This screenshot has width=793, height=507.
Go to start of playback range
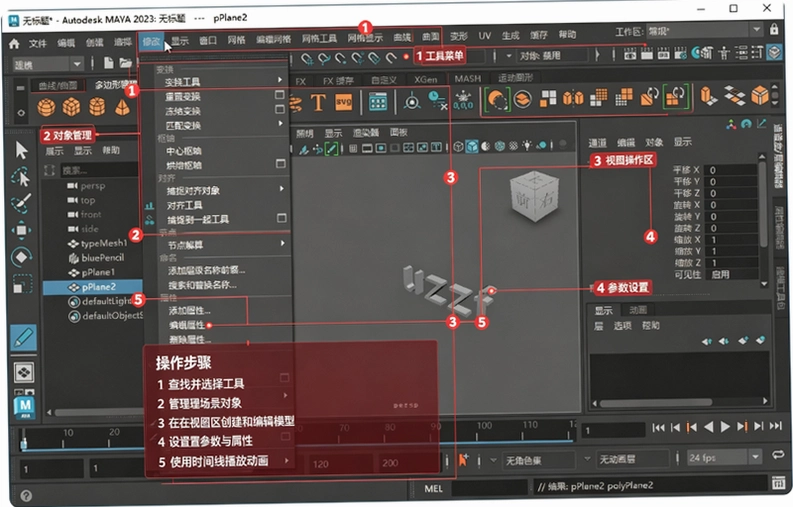click(x=658, y=428)
